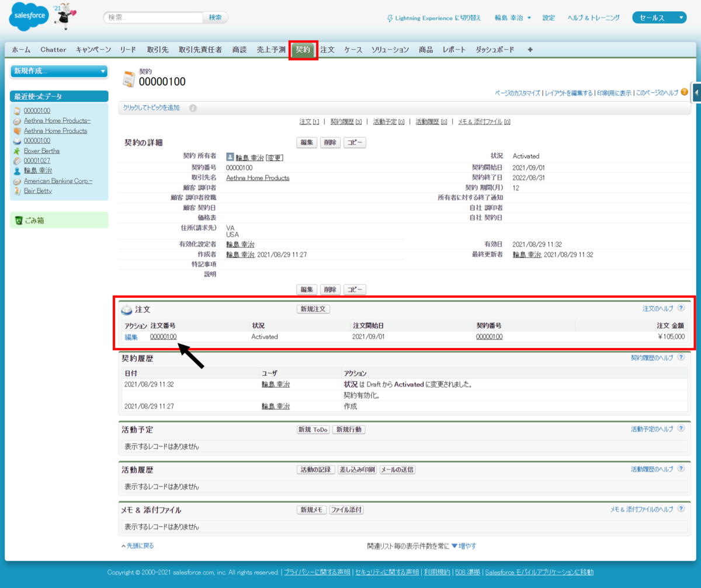Open 契約番号 00000100 link in order row
Screen dimensions: 701x588
point(490,337)
